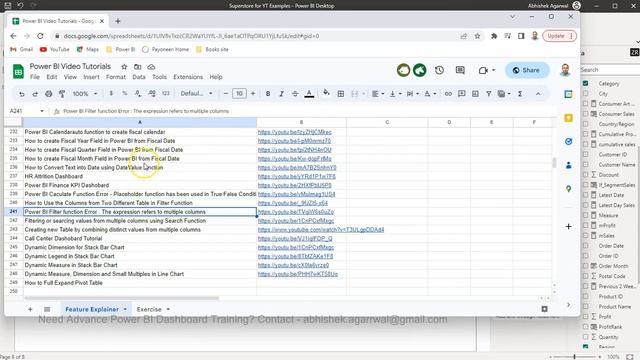
Task: Open the Insert menu
Action: 91,77
